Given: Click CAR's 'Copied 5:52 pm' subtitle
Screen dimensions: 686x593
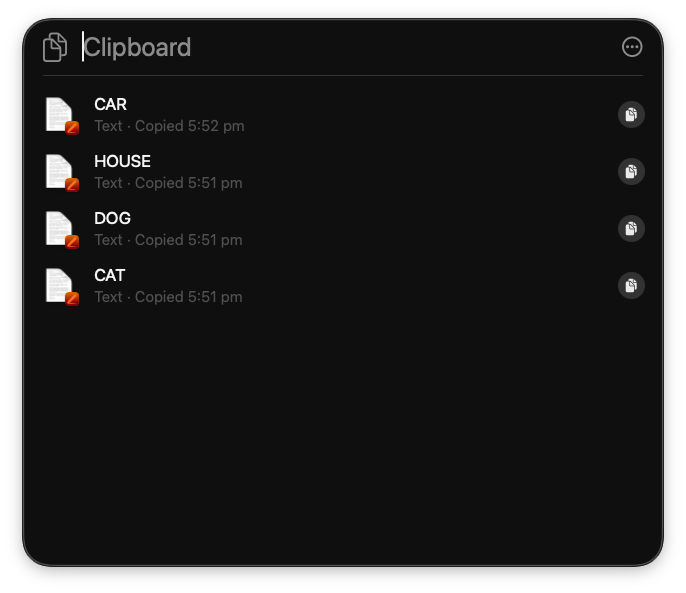Looking at the screenshot, I should [x=189, y=126].
